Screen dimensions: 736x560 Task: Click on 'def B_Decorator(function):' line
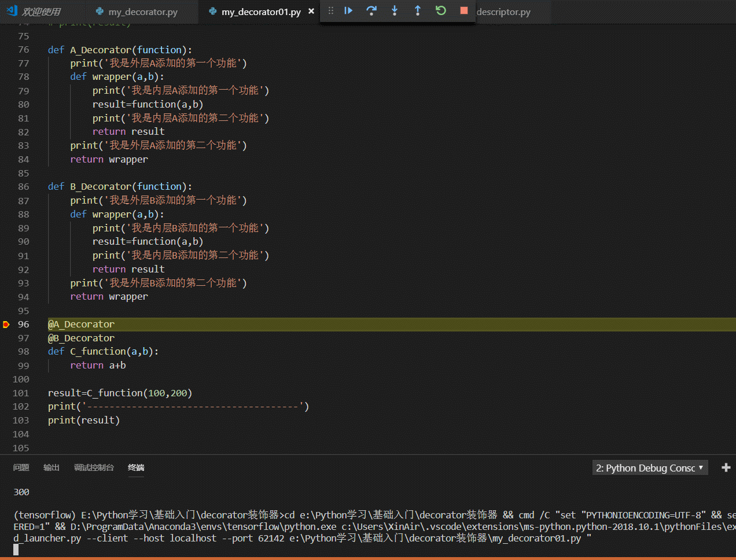coord(120,187)
